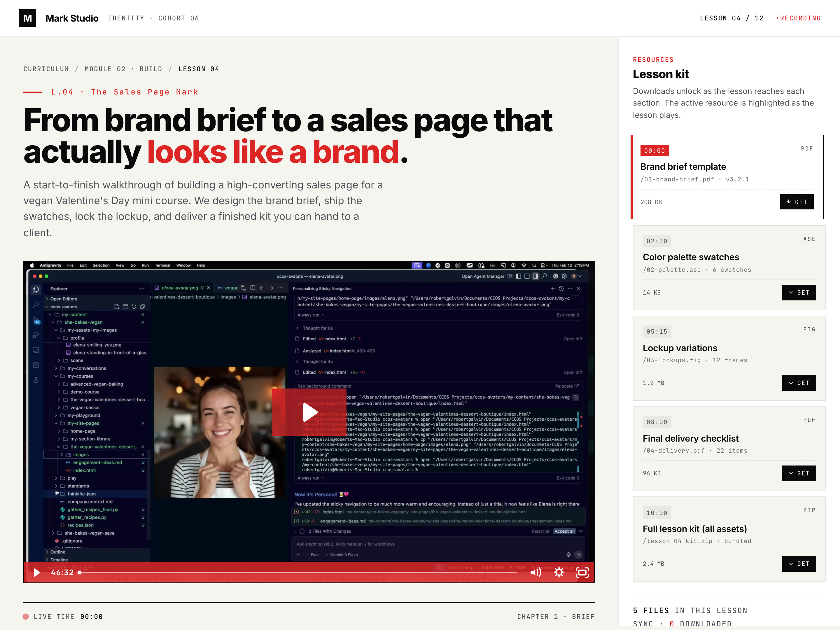Click the LIVE TIME 00:00 indicator
Viewport: 840px width, 630px height.
coord(63,617)
